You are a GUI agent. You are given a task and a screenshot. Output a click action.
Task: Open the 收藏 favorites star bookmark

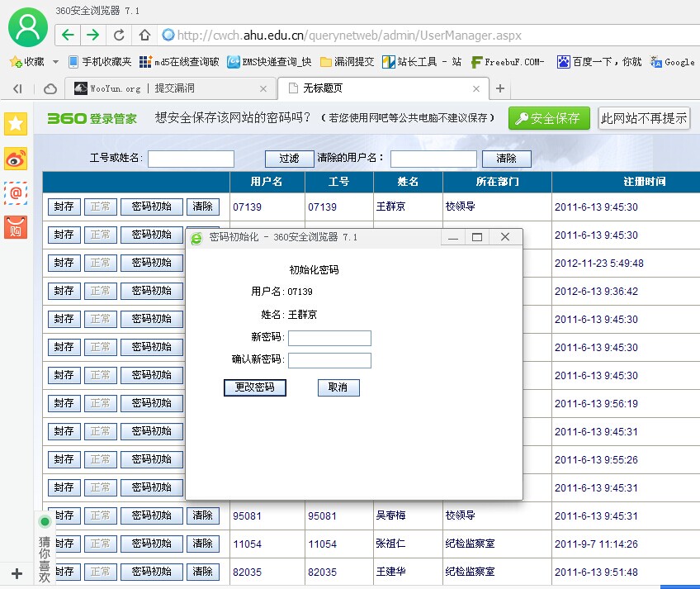coord(26,62)
